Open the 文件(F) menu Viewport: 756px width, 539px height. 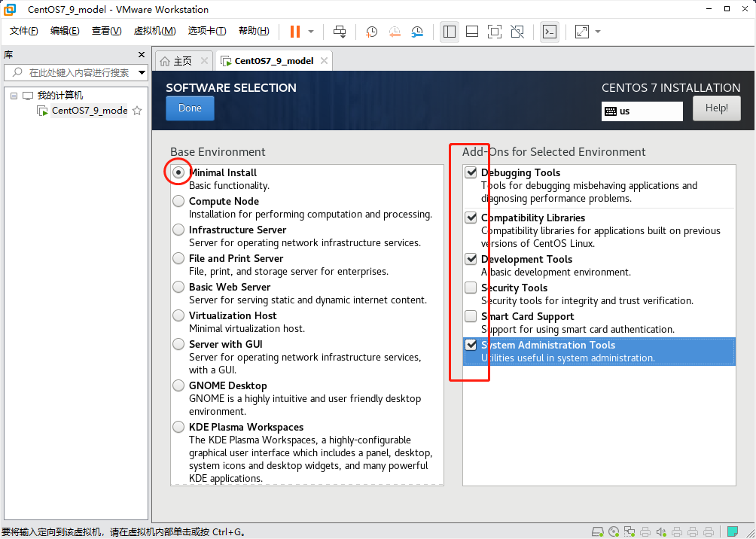point(23,32)
